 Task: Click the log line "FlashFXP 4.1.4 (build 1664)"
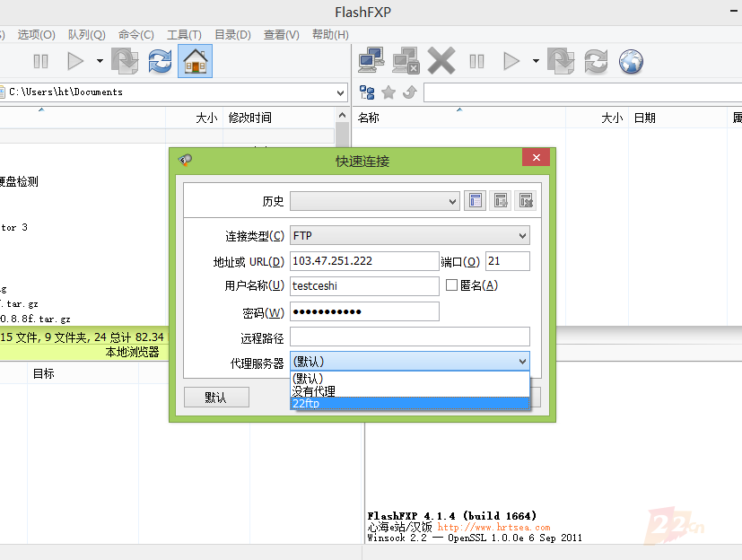(452, 515)
